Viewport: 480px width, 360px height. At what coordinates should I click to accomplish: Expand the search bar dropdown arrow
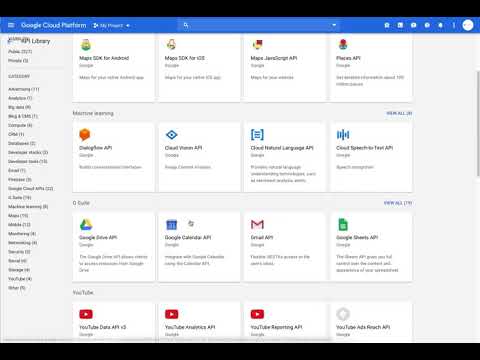[x=334, y=25]
